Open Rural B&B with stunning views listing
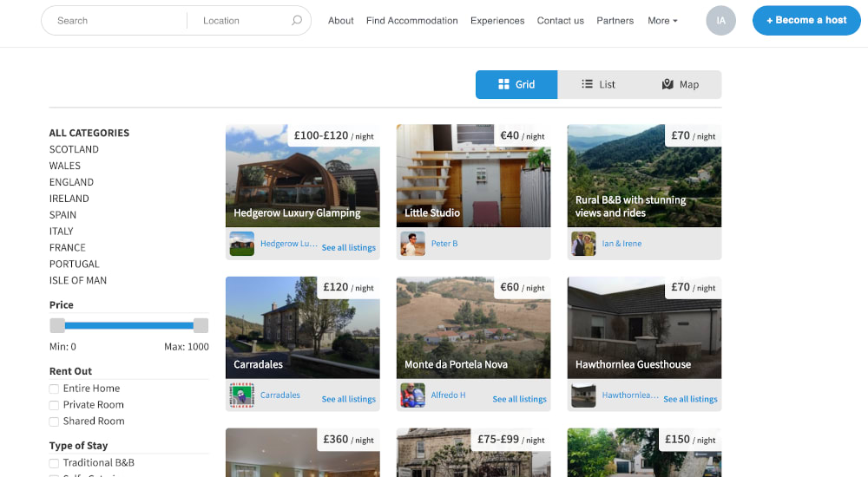Screen dimensions: 868x477 click(x=644, y=175)
